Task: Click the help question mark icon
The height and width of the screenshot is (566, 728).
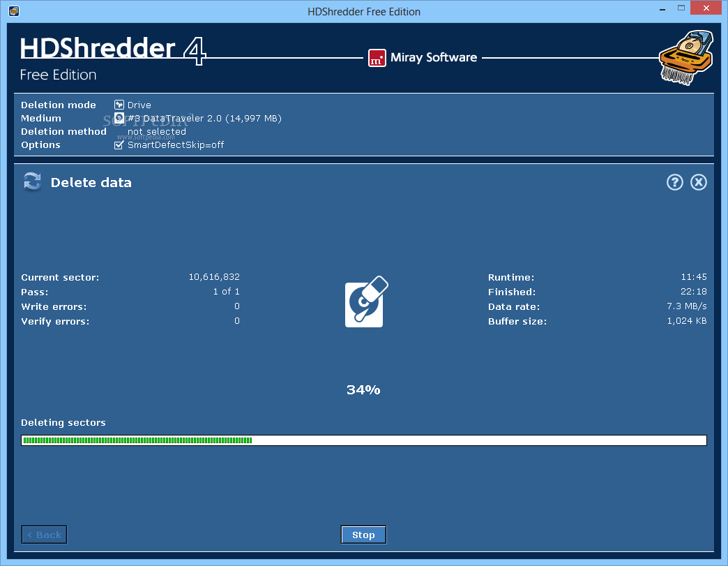Action: click(x=674, y=182)
